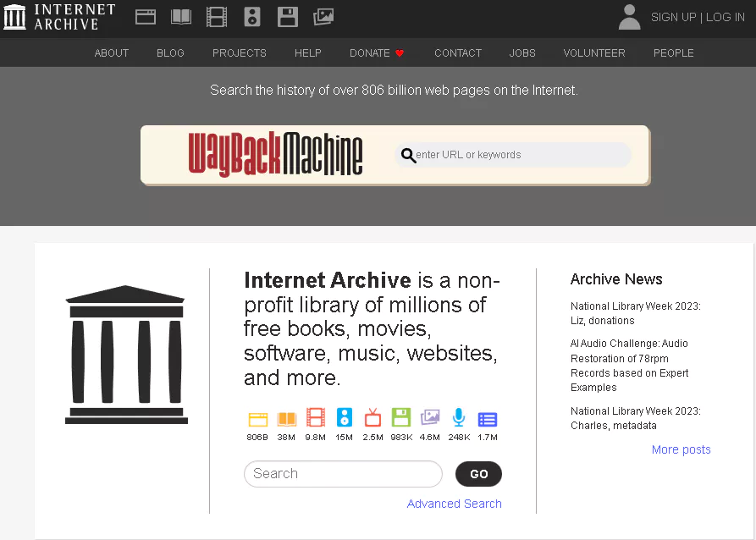Open the VOLUNTEER menu item
Screen dimensions: 756x540
tap(594, 53)
